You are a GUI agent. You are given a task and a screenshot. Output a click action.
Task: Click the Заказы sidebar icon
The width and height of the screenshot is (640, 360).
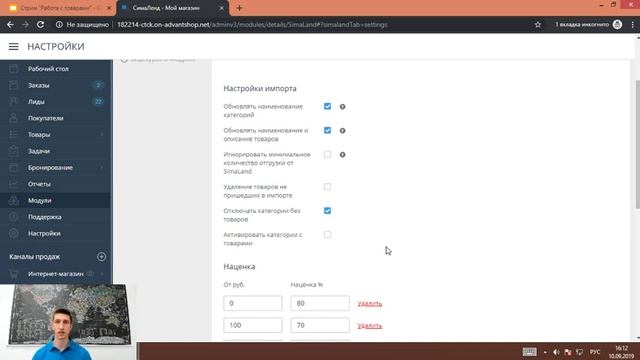point(13,85)
